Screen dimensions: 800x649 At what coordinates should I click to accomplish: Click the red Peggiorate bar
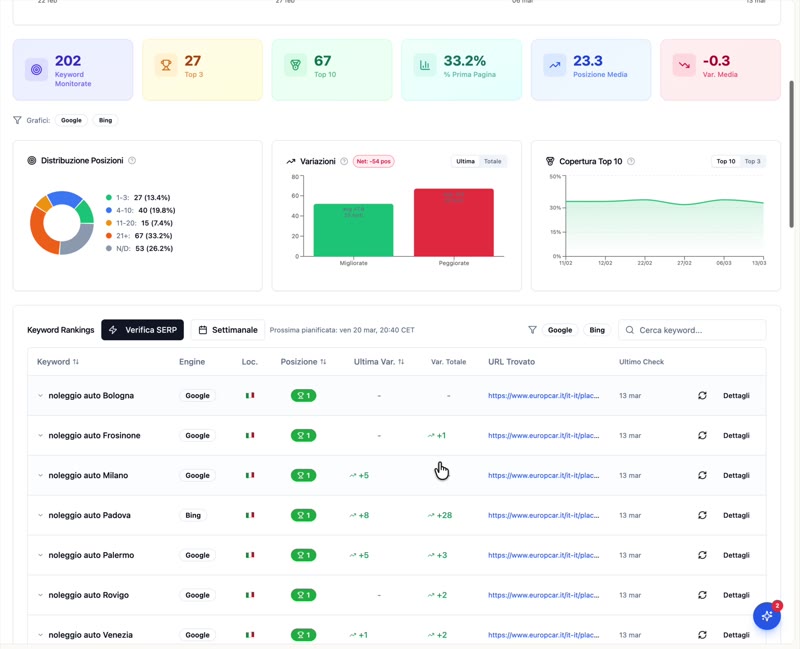454,222
